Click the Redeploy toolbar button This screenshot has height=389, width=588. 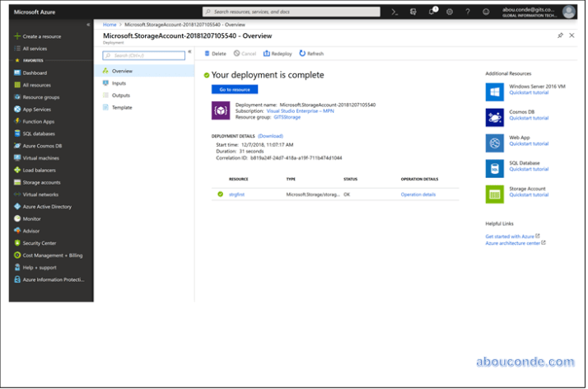tap(278, 54)
